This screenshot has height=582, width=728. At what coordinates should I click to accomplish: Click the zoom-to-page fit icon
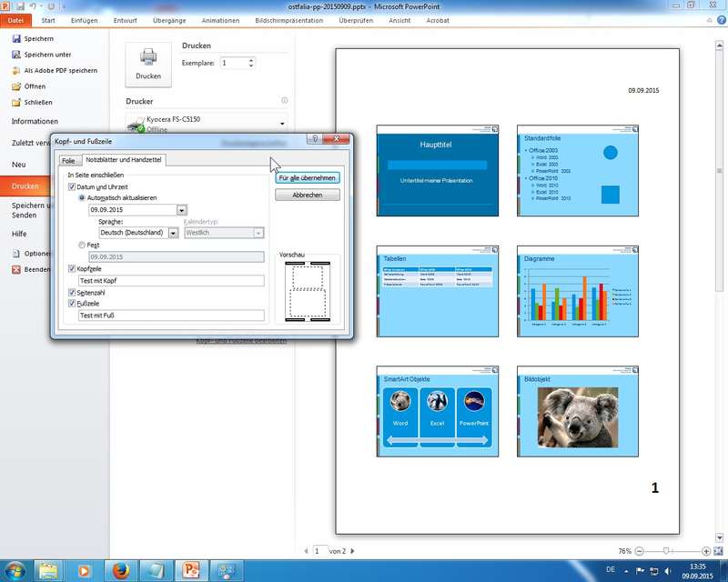(x=720, y=551)
